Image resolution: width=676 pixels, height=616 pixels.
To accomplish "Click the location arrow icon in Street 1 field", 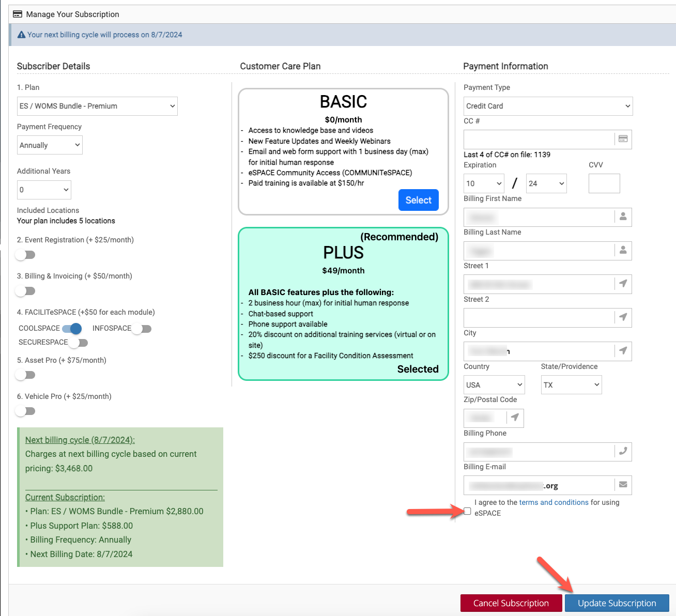I will [x=623, y=284].
